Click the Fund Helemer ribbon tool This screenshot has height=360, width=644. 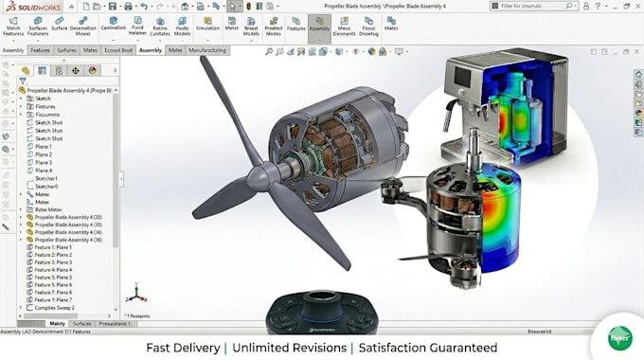[137, 27]
